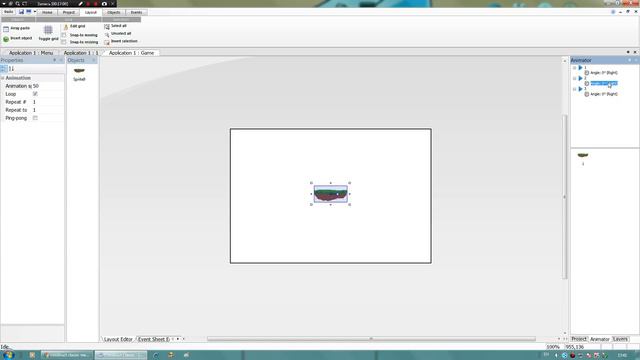Viewport: 640px width, 360px height.
Task: Toggle the Snap-to resizing checkbox
Action: point(64,42)
